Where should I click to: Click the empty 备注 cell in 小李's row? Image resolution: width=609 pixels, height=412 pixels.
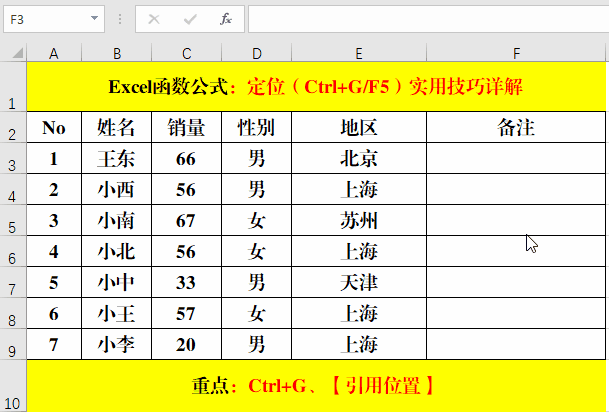click(516, 344)
